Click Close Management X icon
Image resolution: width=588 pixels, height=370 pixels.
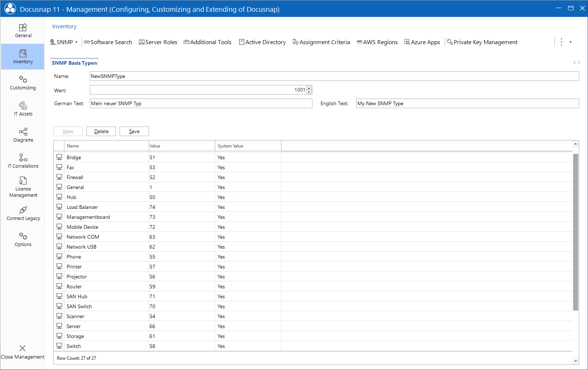(22, 348)
